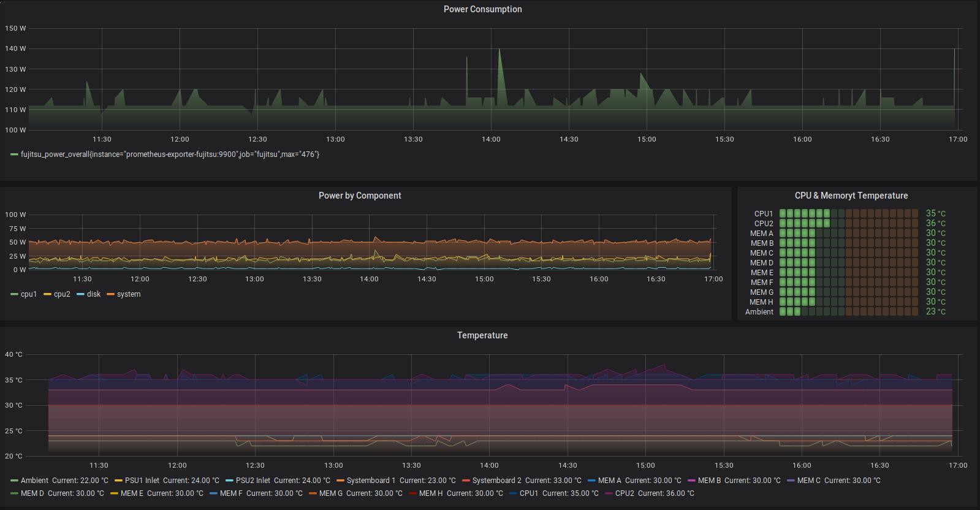The width and height of the screenshot is (980, 510).
Task: Toggle the fujitsu_power_overall legend series
Action: click(x=170, y=154)
